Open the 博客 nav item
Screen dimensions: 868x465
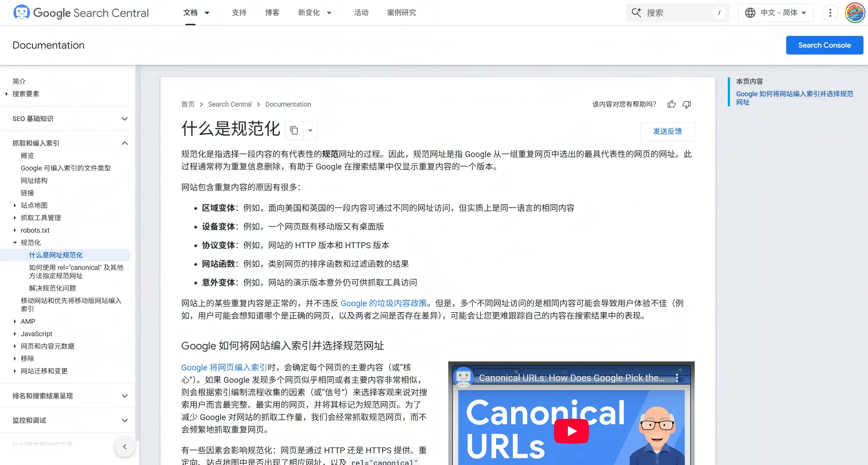click(x=272, y=12)
